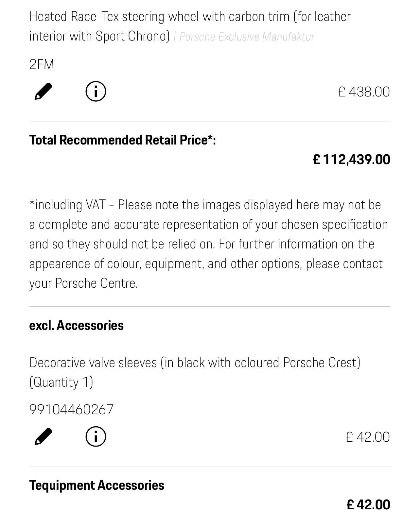This screenshot has width=420, height=526.
Task: Open info for the Race-Tex steering wheel
Action: [x=96, y=92]
